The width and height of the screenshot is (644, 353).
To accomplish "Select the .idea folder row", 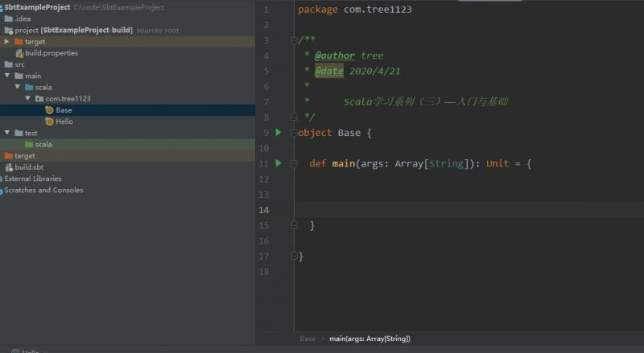I will click(127, 18).
